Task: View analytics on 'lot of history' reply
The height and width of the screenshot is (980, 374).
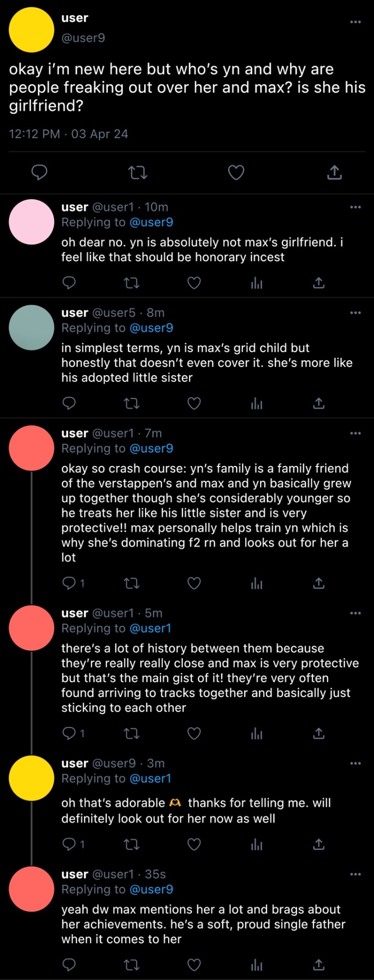Action: (256, 733)
